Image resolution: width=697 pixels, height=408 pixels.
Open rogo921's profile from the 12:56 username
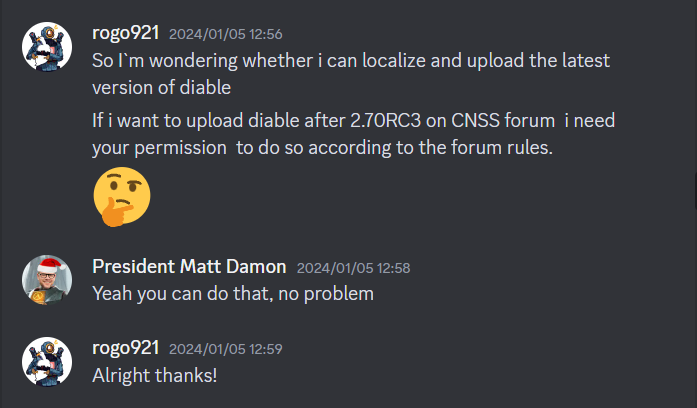coord(125,33)
